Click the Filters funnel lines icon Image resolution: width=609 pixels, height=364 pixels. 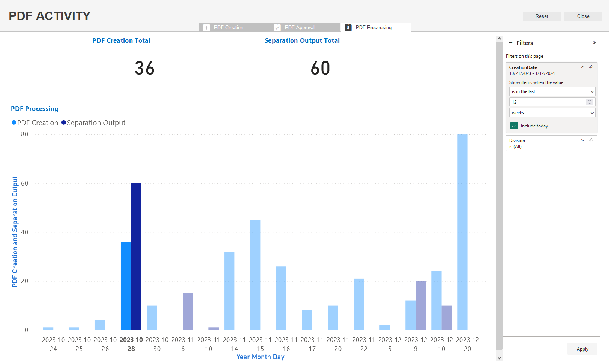pyautogui.click(x=510, y=43)
